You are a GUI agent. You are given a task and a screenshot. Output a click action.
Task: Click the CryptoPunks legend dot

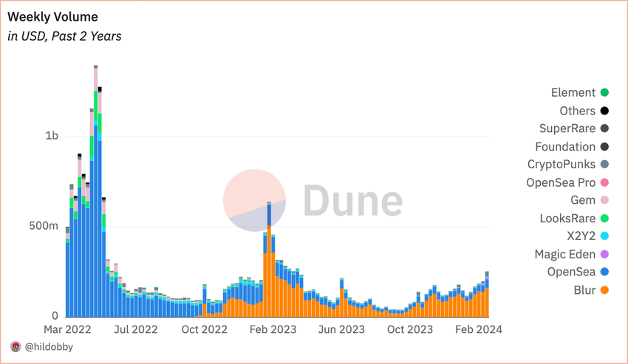(x=604, y=164)
